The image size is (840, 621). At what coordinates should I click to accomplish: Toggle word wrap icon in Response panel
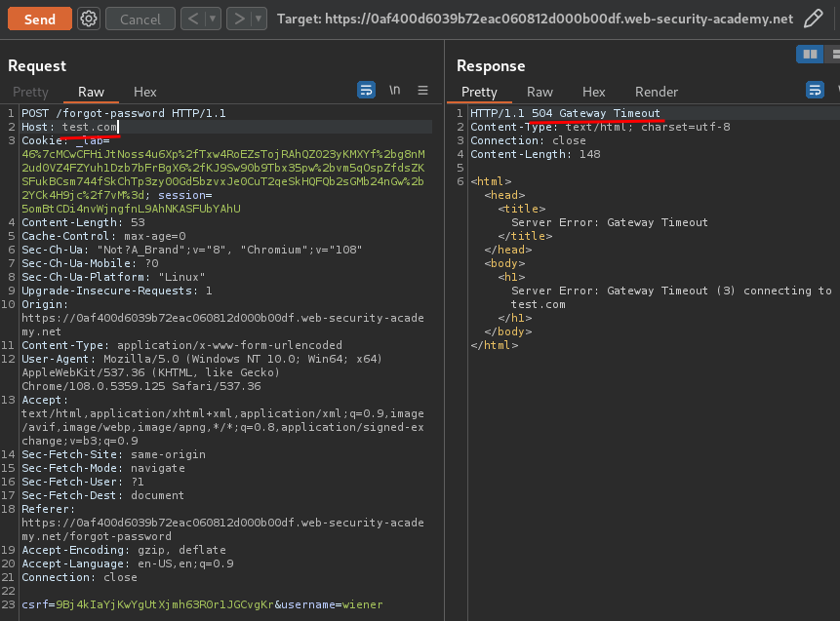[x=815, y=90]
